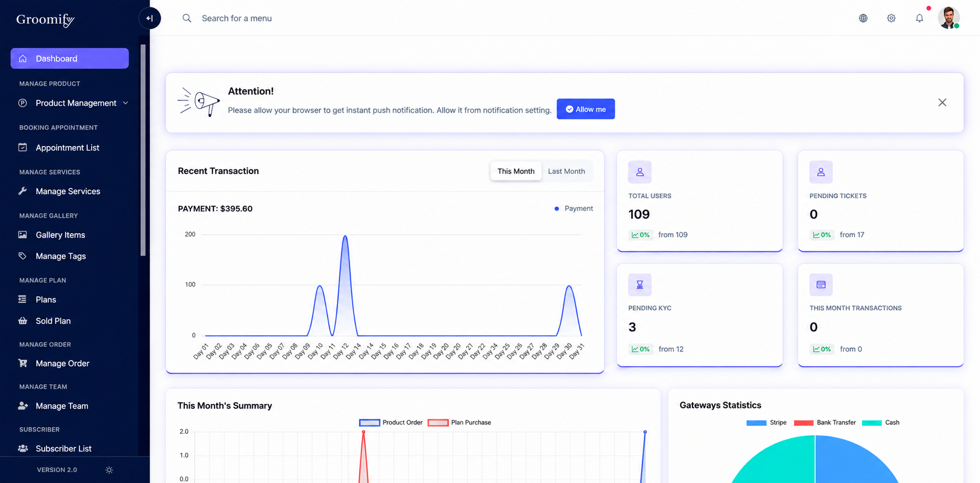Click the Product Management icon
This screenshot has height=483, width=980.
pyautogui.click(x=22, y=103)
